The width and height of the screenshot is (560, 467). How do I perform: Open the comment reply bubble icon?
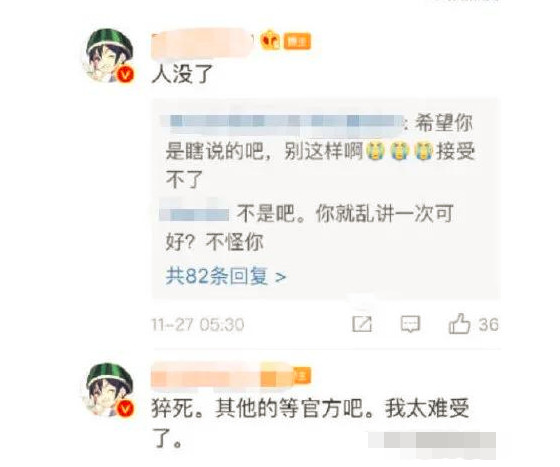[410, 324]
